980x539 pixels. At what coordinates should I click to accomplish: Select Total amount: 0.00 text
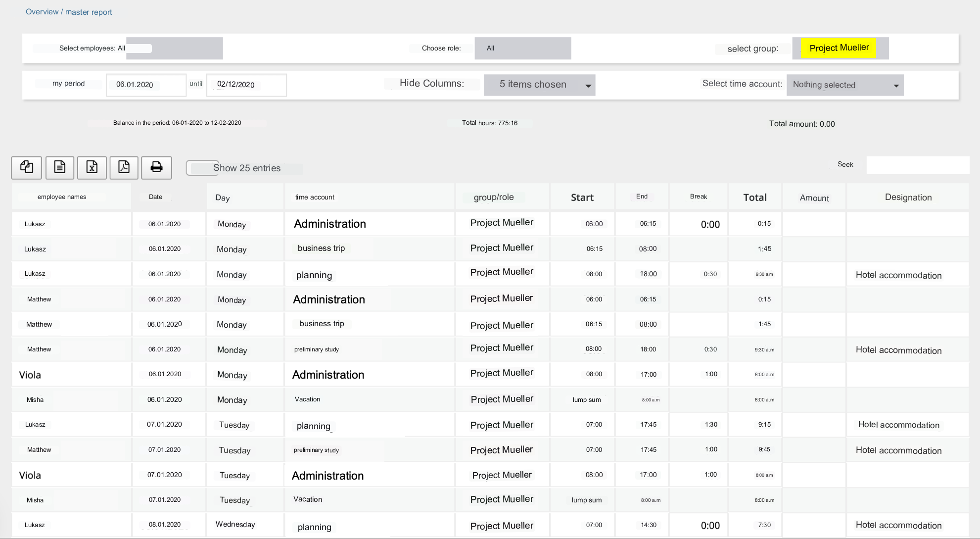click(x=802, y=124)
